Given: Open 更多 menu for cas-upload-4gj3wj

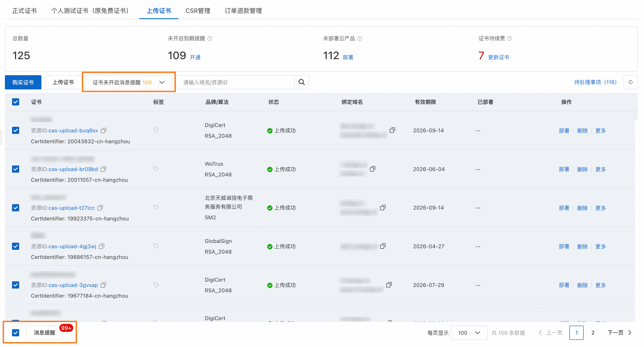Looking at the screenshot, I should 601,247.
